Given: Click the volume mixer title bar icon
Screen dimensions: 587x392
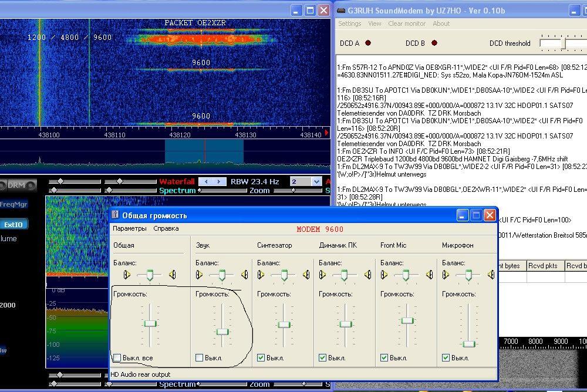Looking at the screenshot, I should (x=115, y=215).
